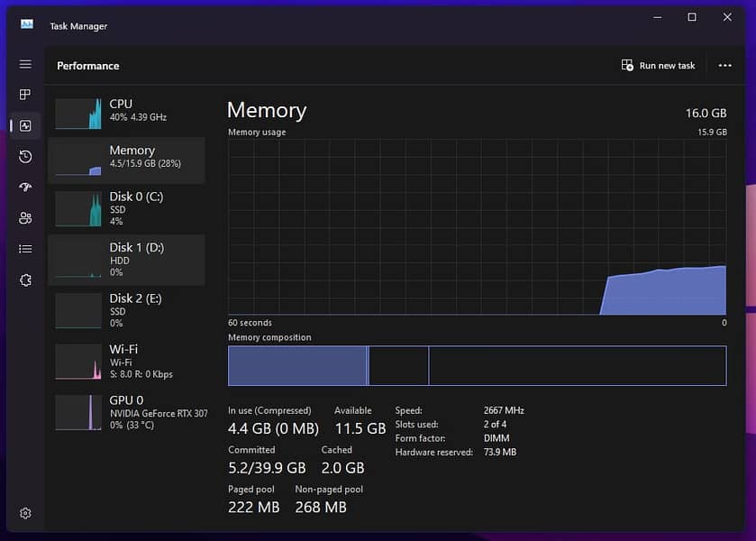Click the GPU 0 mini graph thumbnail

click(x=78, y=413)
